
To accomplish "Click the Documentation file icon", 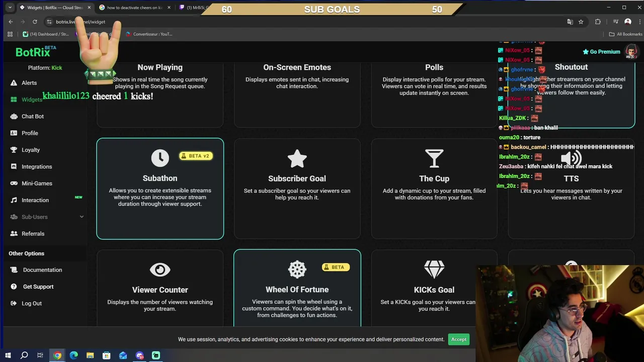I will [14, 270].
